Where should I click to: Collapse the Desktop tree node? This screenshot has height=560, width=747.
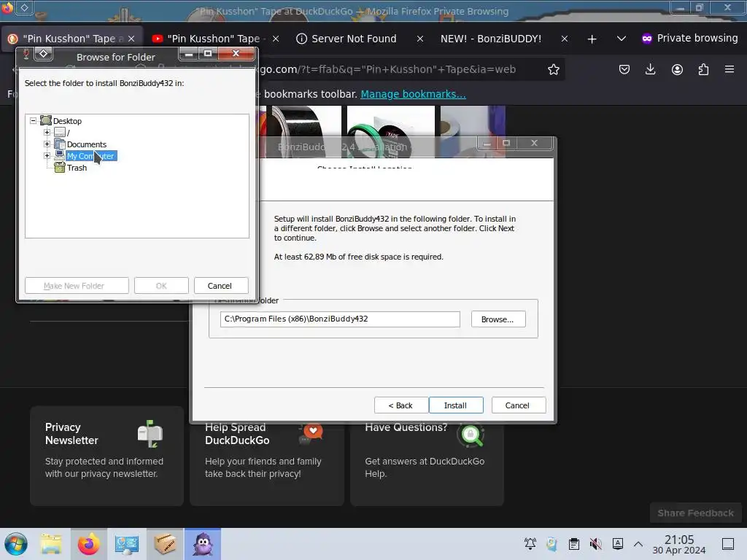tap(33, 120)
